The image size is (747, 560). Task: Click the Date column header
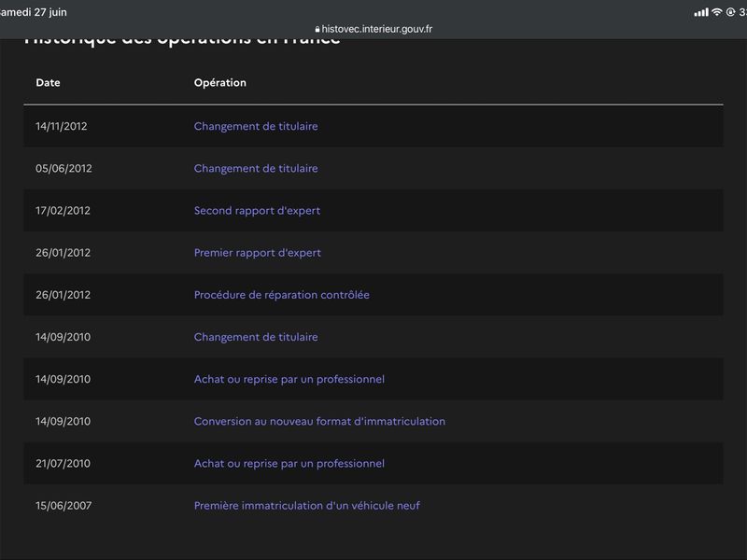[x=49, y=82]
